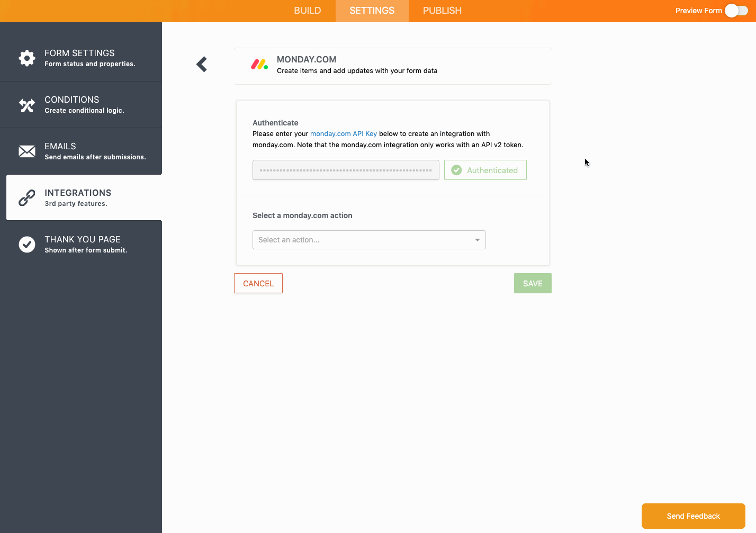Viewport: 756px width, 533px height.
Task: Click the SAVE button
Action: 533,283
